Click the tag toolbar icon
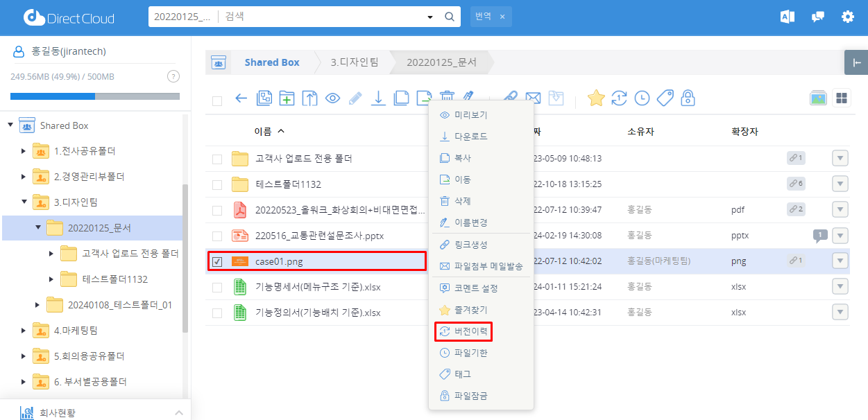Screen dimensions: 868x420 [x=665, y=98]
